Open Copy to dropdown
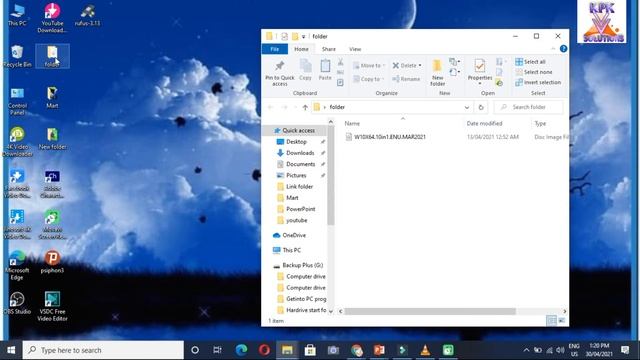 [x=369, y=79]
